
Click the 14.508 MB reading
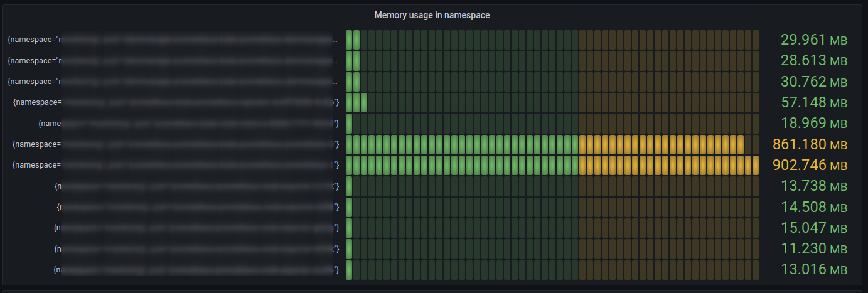click(814, 207)
